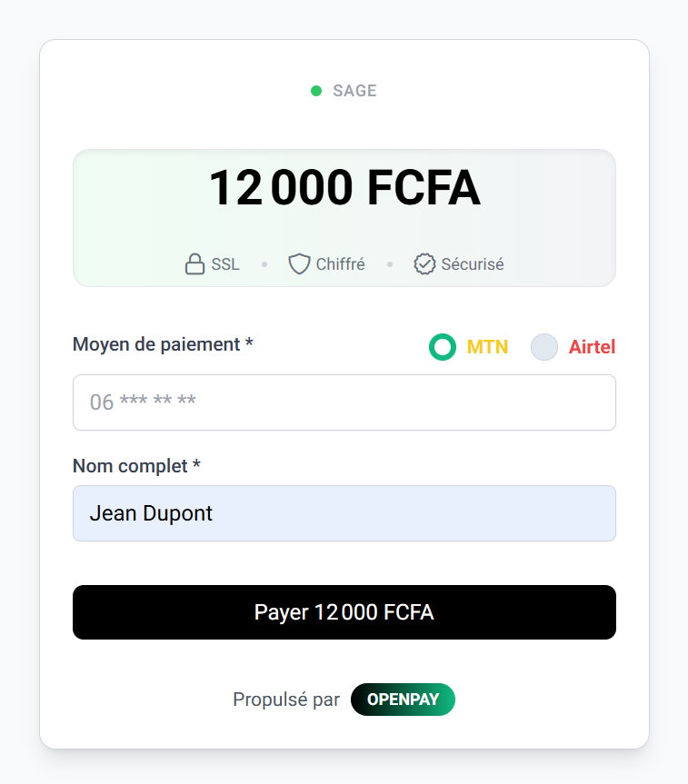Click inside the phone number input field
Screen dimensions: 688x784
pyautogui.click(x=344, y=402)
